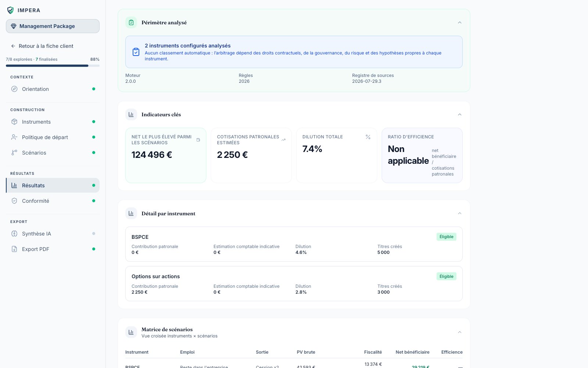
Task: Click the back arrow beside Retour
Action: (13, 46)
